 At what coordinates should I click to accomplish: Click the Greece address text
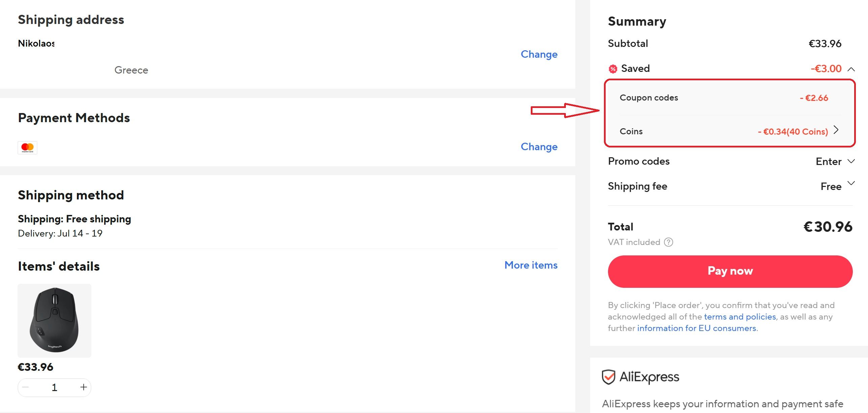point(131,70)
